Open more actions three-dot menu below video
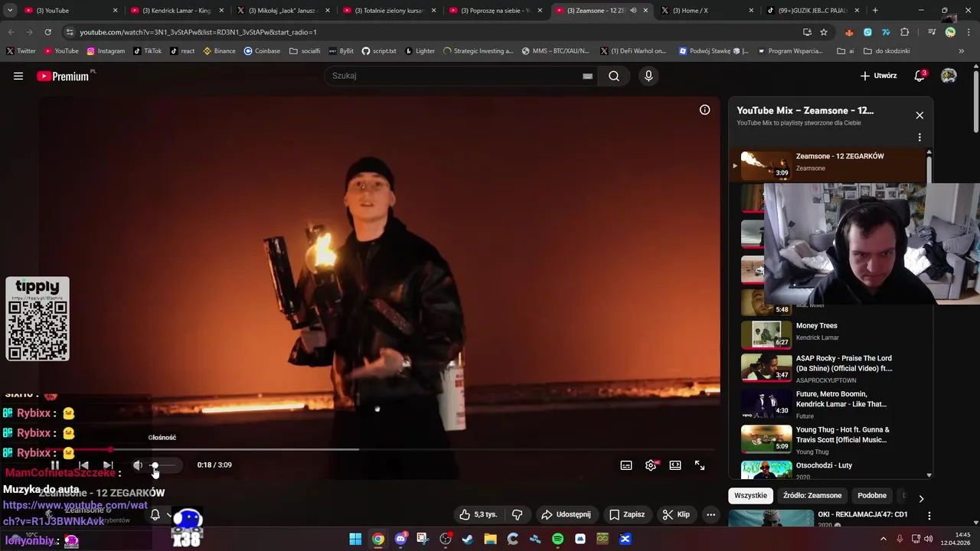The image size is (980, 551). pos(710,515)
